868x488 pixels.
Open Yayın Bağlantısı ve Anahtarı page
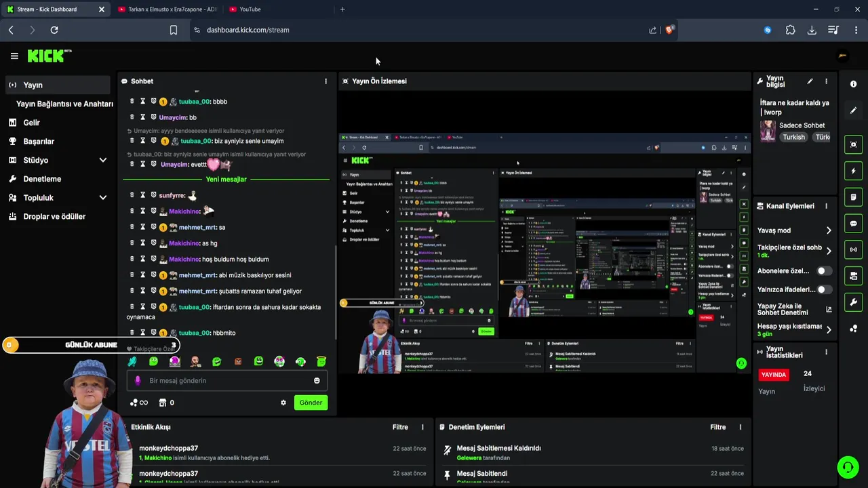tap(64, 104)
